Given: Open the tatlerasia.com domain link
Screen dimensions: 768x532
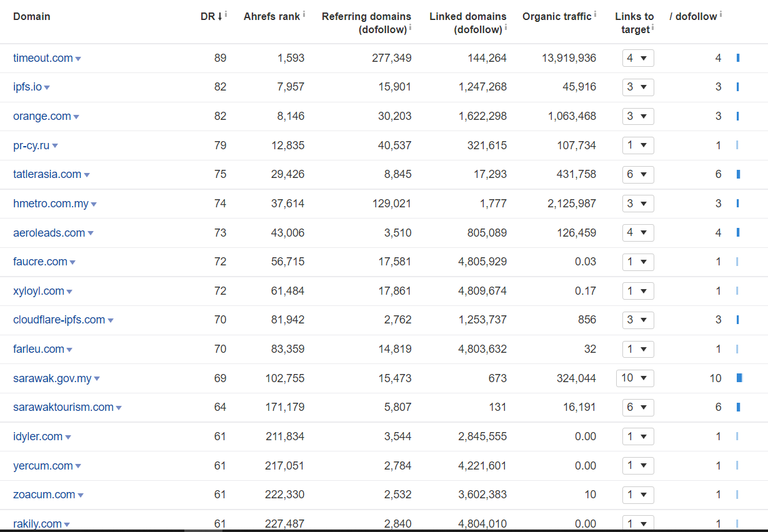Looking at the screenshot, I should 47,174.
